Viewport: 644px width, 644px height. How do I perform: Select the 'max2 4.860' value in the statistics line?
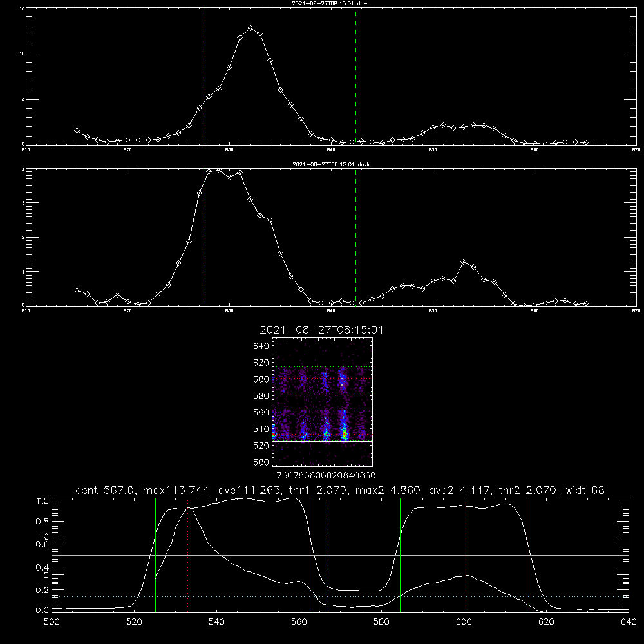[387, 490]
